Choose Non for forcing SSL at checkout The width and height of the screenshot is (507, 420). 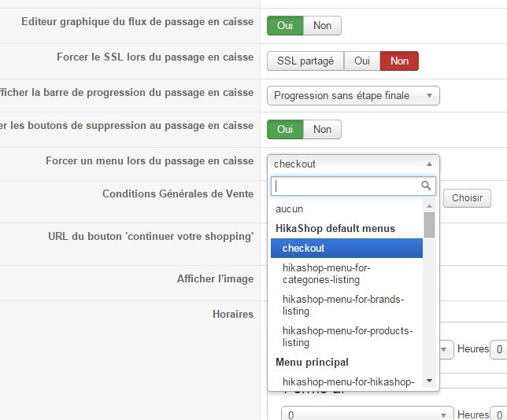coord(399,61)
